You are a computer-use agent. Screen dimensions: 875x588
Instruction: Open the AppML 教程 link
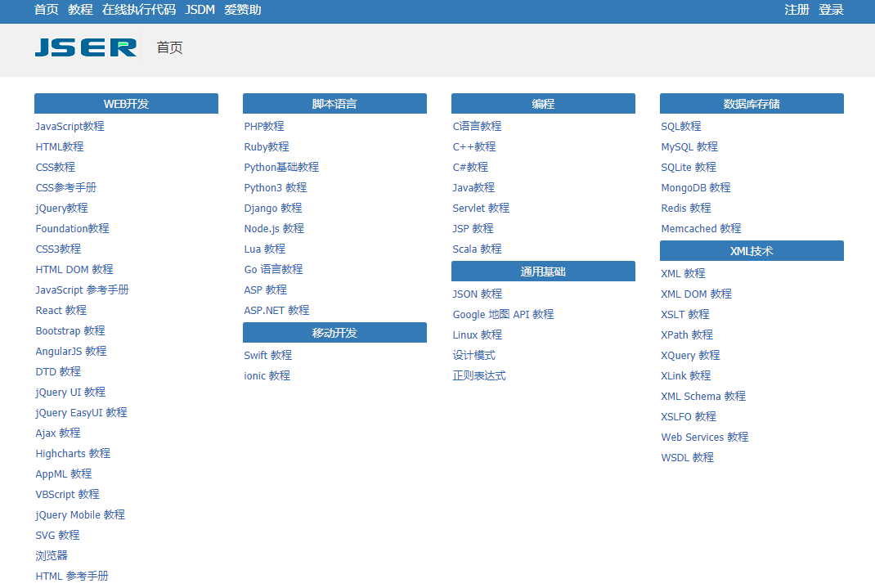64,474
